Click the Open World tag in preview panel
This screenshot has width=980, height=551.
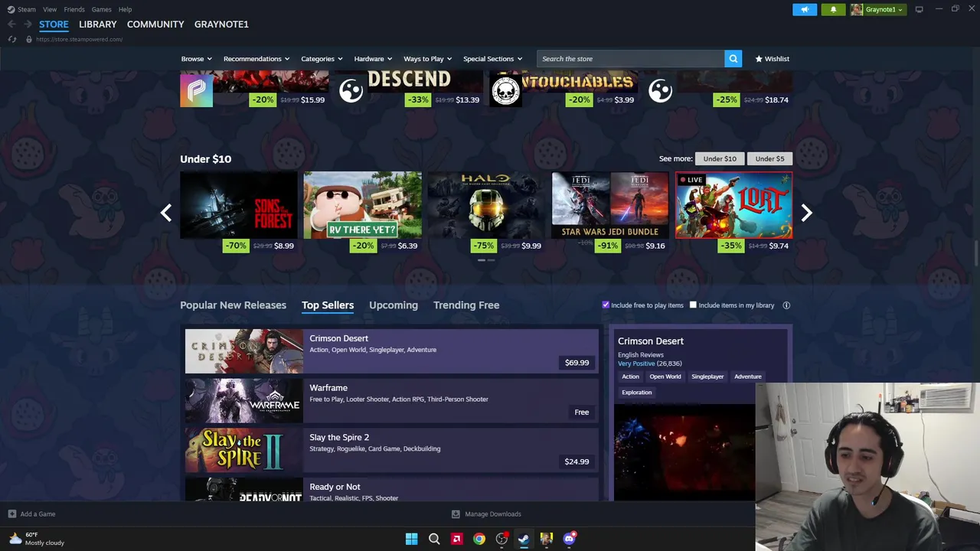[665, 377]
